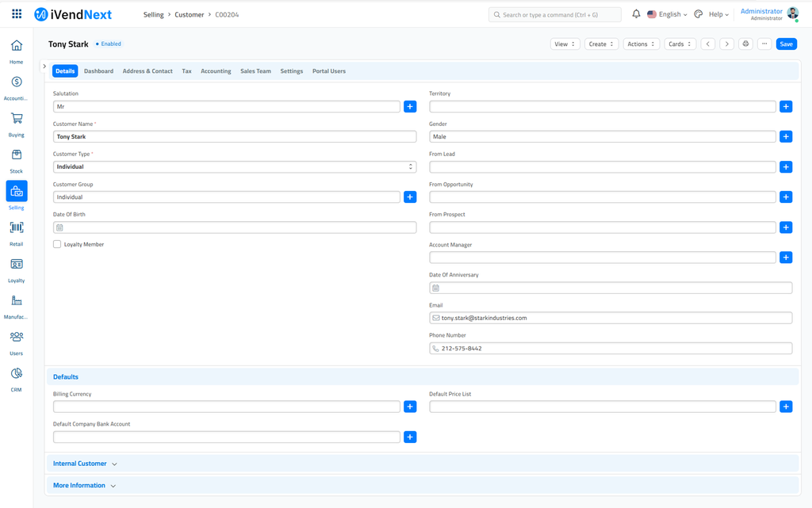Open the Loyalty module icon
This screenshot has width=812, height=508.
pyautogui.click(x=16, y=265)
